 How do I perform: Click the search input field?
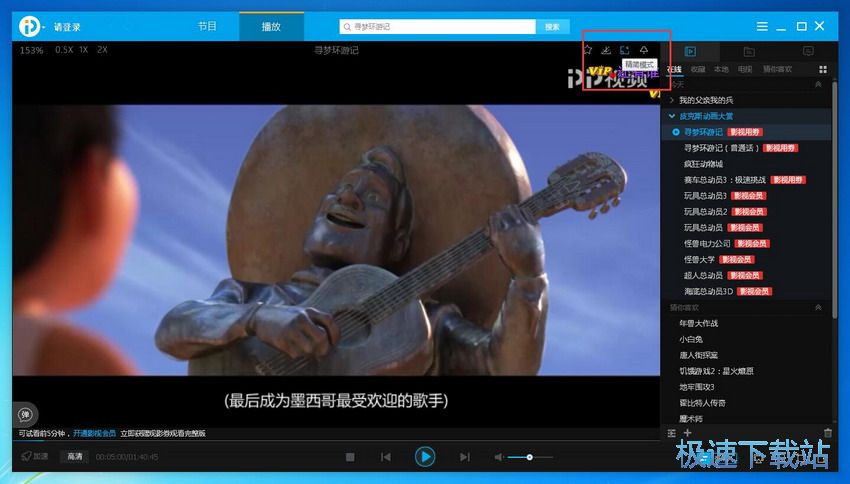coord(437,27)
